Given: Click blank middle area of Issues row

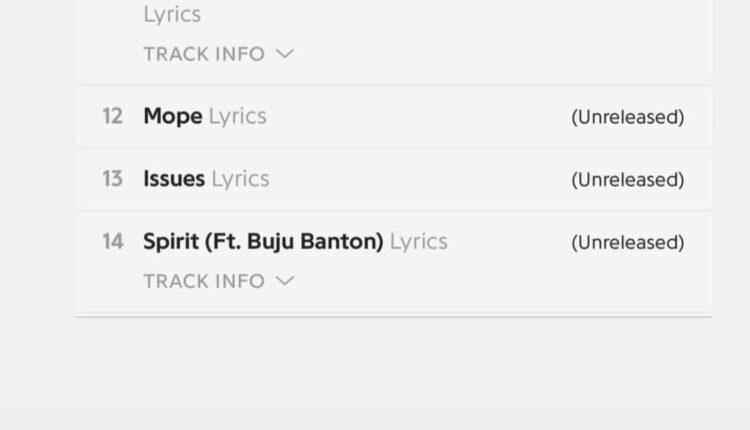Looking at the screenshot, I should pyautogui.click(x=420, y=180).
